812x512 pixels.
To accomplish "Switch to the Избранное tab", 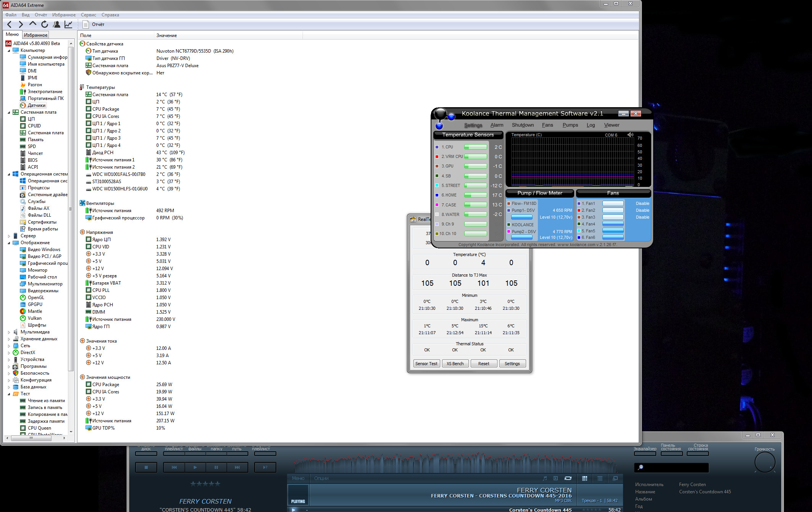I will coord(36,35).
